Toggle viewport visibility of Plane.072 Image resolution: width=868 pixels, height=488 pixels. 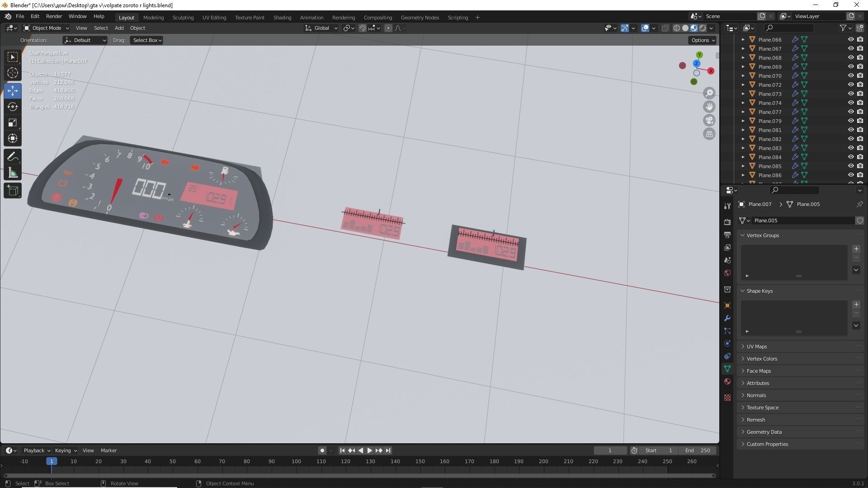850,85
